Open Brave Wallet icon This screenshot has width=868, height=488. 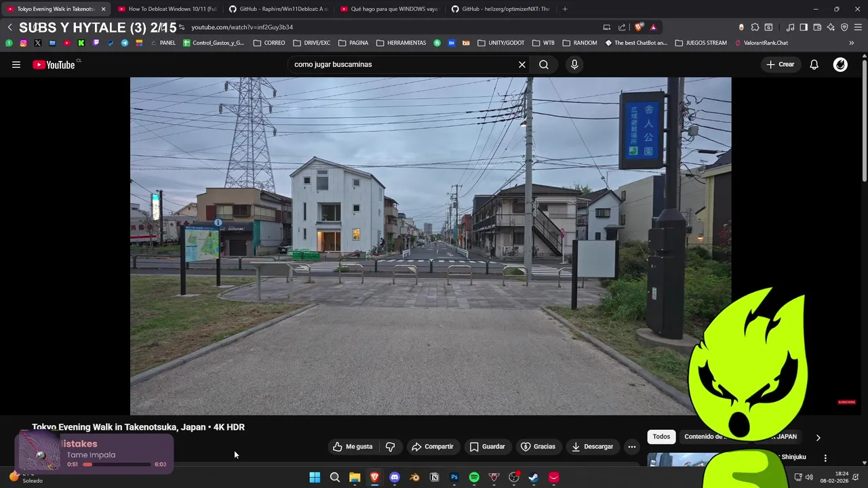tap(817, 27)
